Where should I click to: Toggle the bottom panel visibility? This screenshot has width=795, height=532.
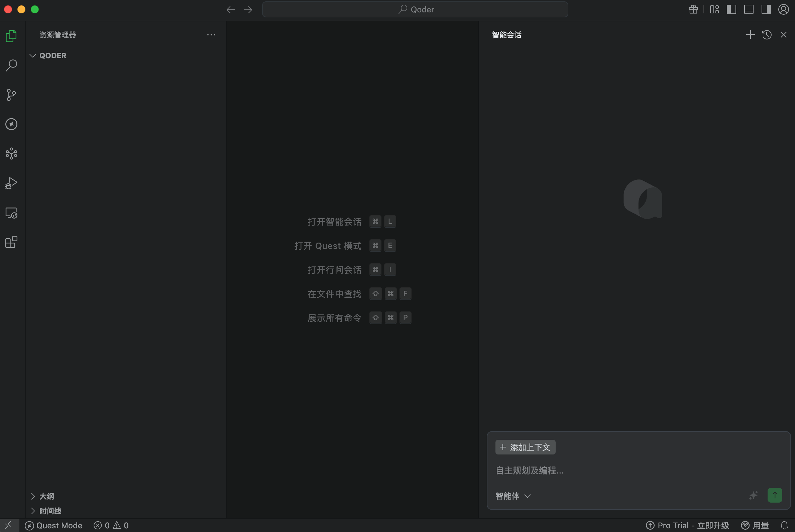click(x=749, y=9)
